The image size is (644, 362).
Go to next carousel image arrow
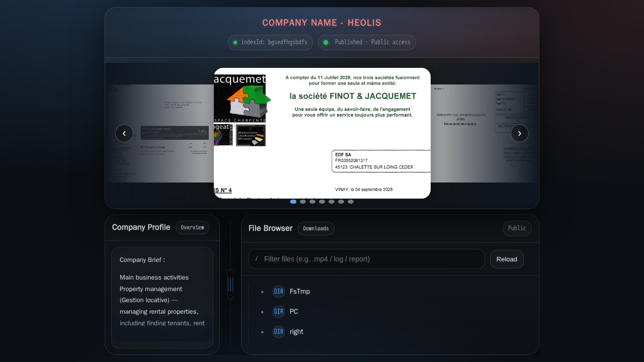(520, 133)
